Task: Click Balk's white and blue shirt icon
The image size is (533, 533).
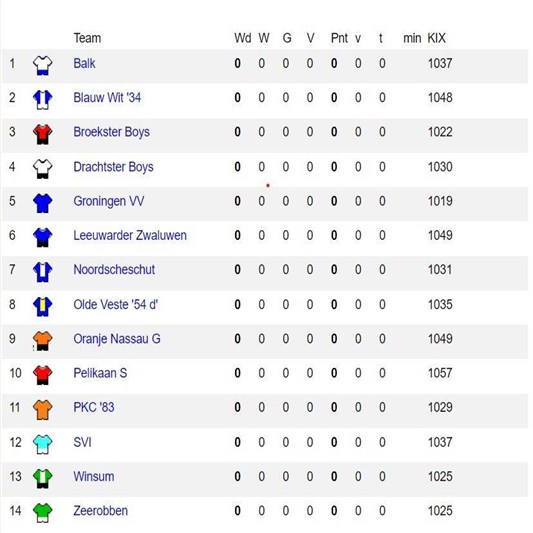Action: (42, 65)
